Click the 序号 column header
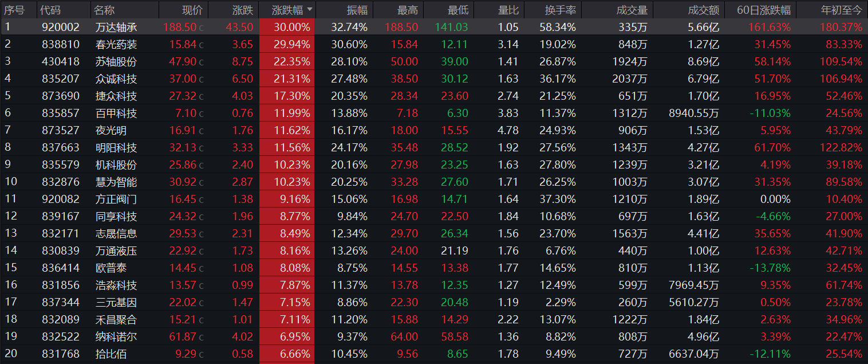 pos(14,10)
